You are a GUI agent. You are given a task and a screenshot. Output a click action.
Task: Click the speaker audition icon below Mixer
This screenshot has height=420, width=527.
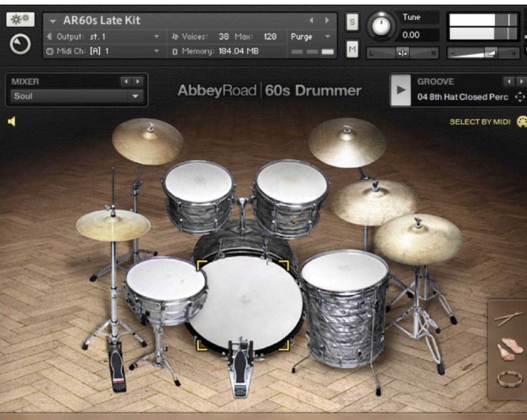click(x=11, y=122)
